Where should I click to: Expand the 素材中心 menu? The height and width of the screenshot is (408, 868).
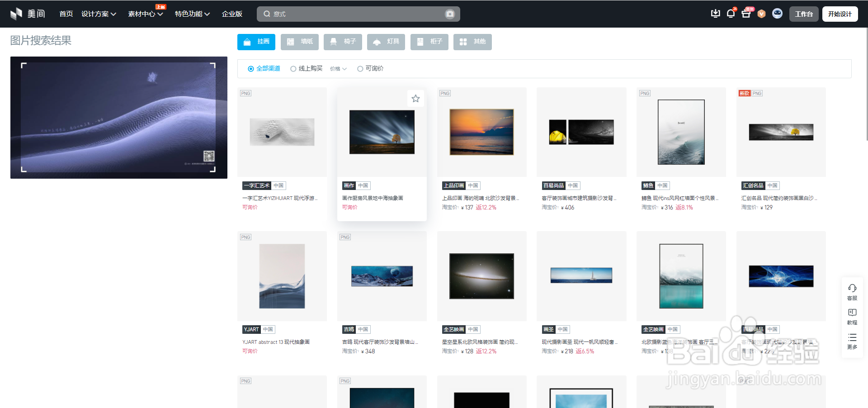[x=145, y=14]
